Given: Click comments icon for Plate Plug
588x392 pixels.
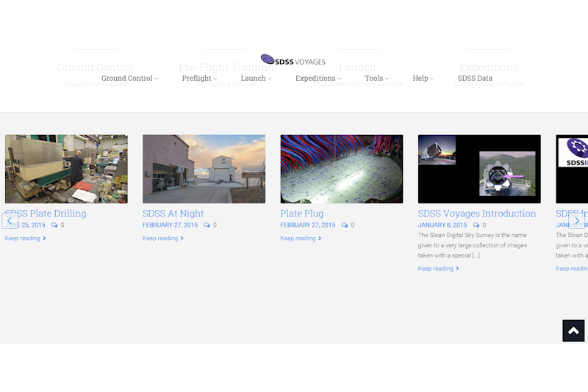Looking at the screenshot, I should pyautogui.click(x=345, y=225).
